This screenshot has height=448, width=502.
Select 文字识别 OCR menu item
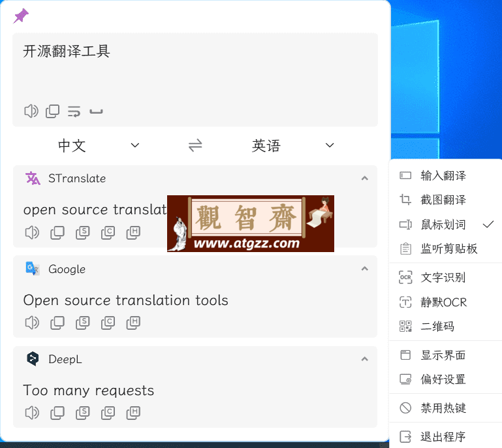click(x=446, y=278)
